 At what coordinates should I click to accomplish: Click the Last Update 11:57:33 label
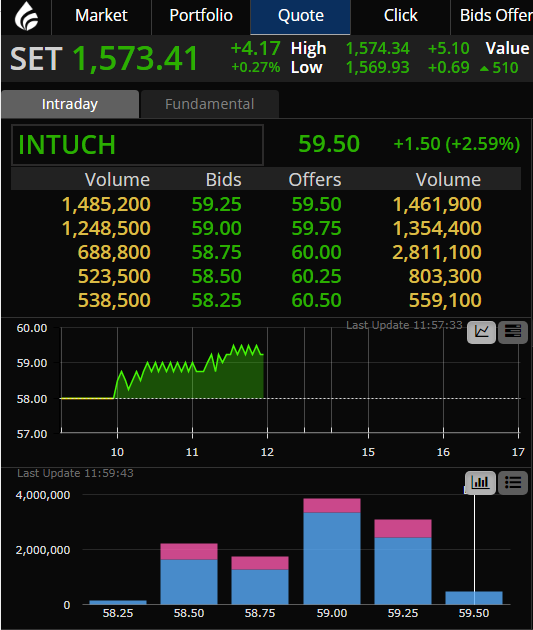404,325
